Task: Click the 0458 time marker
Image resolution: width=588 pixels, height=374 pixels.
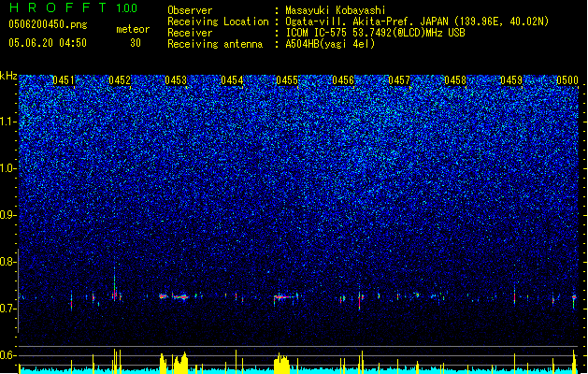Action: 455,80
